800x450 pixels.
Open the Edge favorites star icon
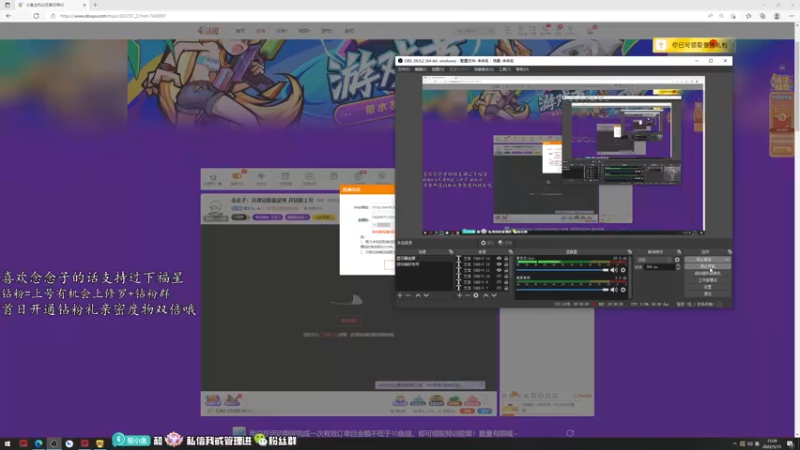coord(748,16)
